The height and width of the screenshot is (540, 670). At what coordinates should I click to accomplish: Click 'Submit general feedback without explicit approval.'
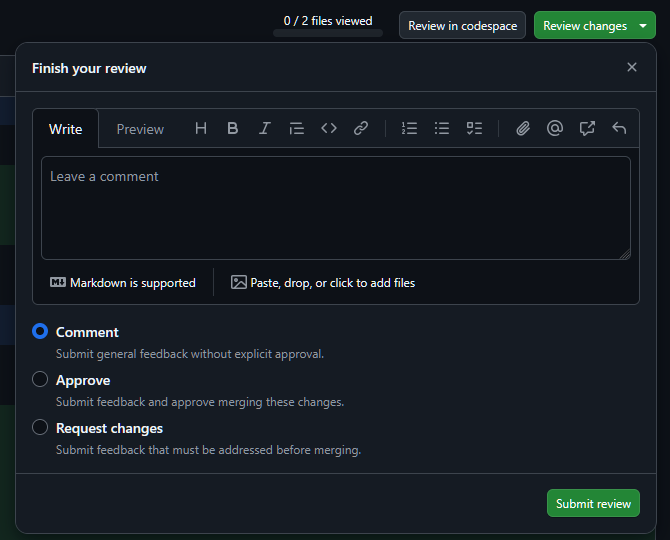(190, 354)
